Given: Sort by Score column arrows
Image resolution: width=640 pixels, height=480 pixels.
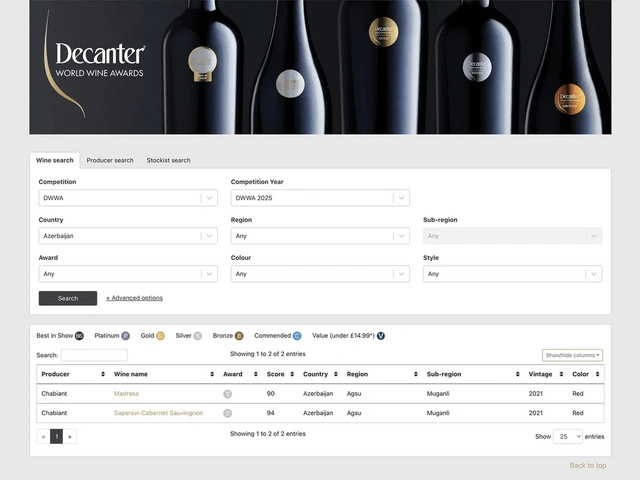Looking at the screenshot, I should 292,374.
